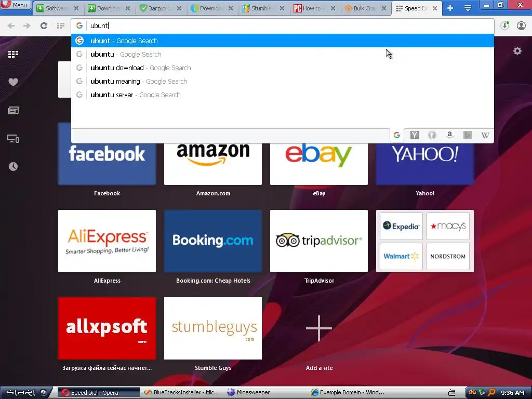Open the TripAdvisor speed dial tile
532x399 pixels.
point(319,241)
